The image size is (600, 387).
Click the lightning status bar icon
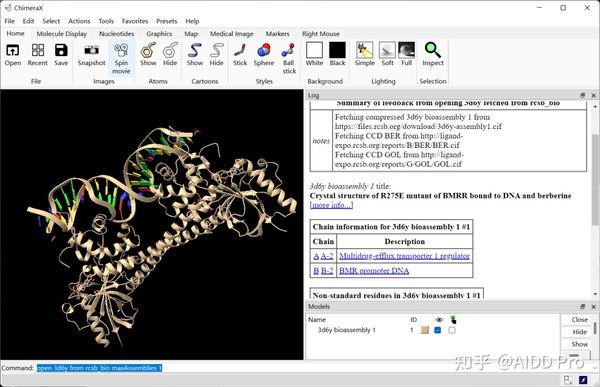pyautogui.click(x=583, y=380)
